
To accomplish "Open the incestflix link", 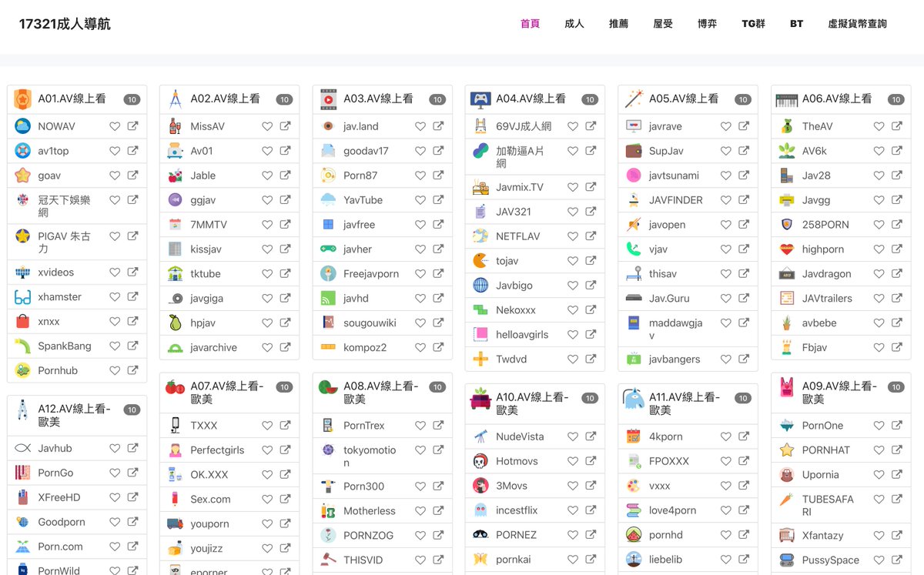I will point(517,510).
